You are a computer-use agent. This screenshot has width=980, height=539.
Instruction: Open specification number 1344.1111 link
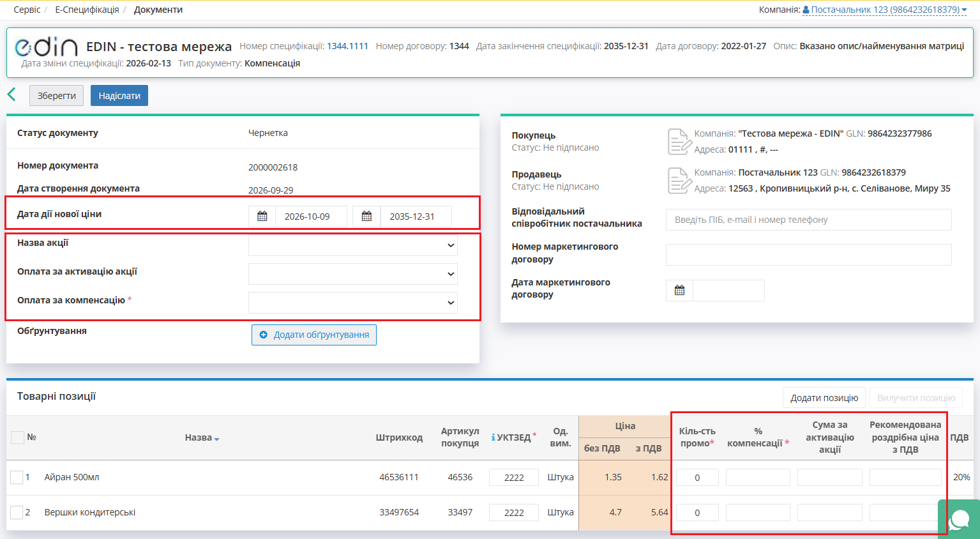[x=347, y=46]
